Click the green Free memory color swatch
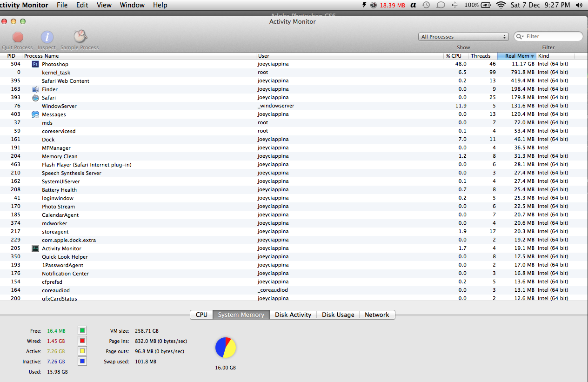588x382 pixels. [x=82, y=331]
